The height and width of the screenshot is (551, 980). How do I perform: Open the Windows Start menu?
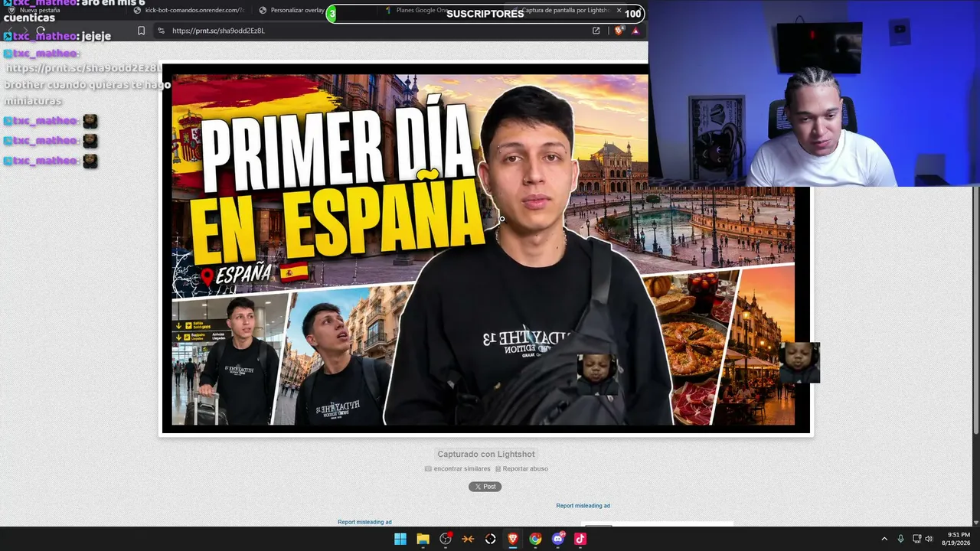point(400,539)
